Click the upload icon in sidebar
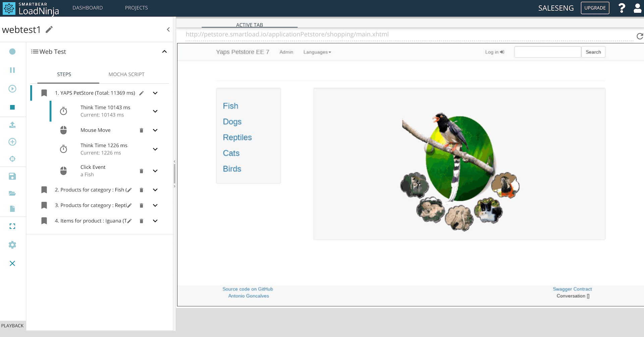Viewport: 644px width, 337px height. [12, 125]
